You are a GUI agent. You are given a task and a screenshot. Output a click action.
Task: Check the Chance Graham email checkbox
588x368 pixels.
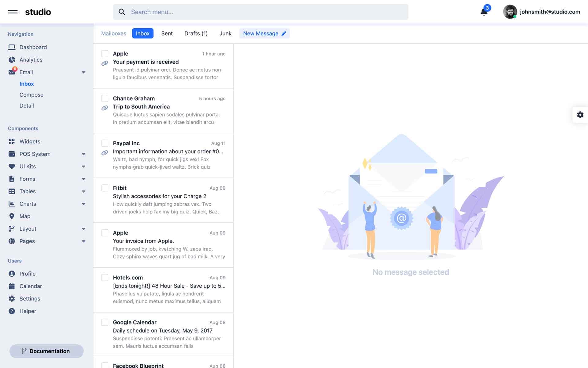(x=105, y=98)
